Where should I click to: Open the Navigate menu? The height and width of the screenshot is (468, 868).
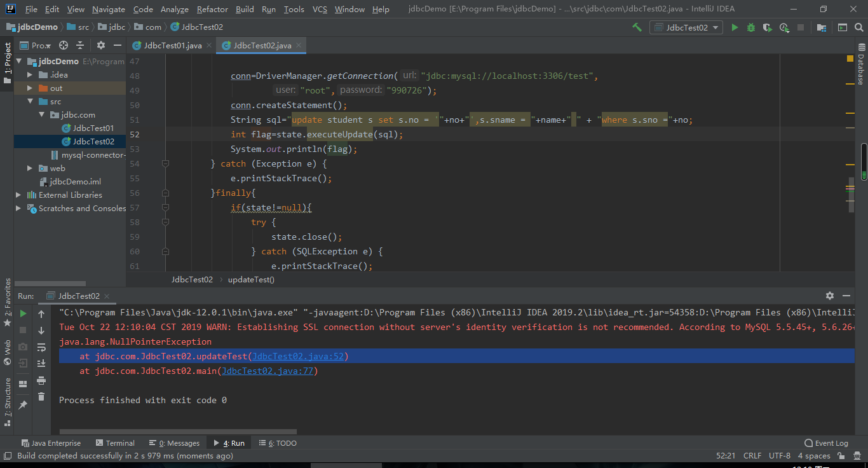coord(109,10)
